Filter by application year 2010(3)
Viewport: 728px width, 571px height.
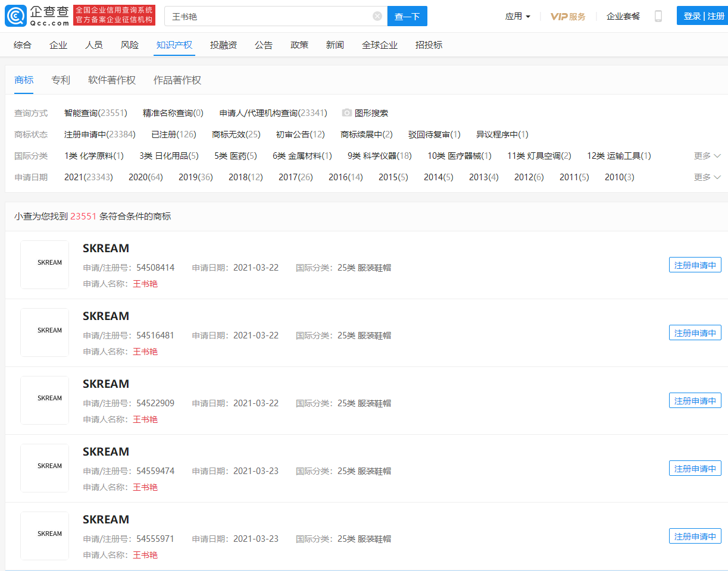620,177
